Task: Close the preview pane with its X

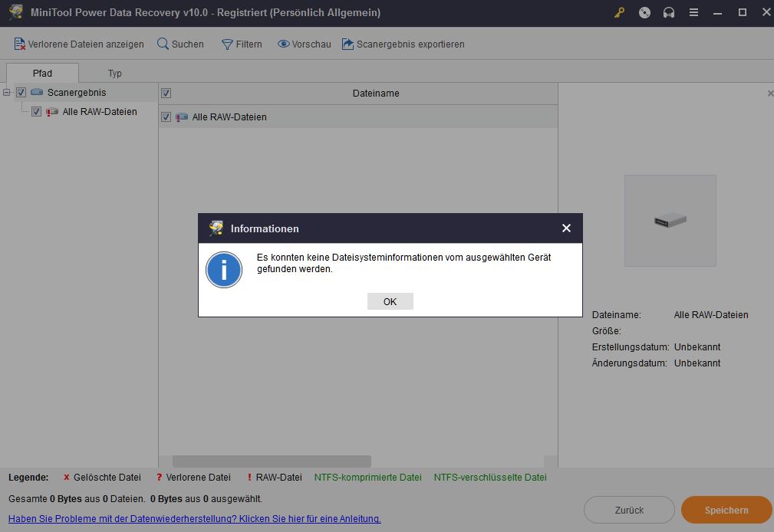Action: click(x=770, y=94)
